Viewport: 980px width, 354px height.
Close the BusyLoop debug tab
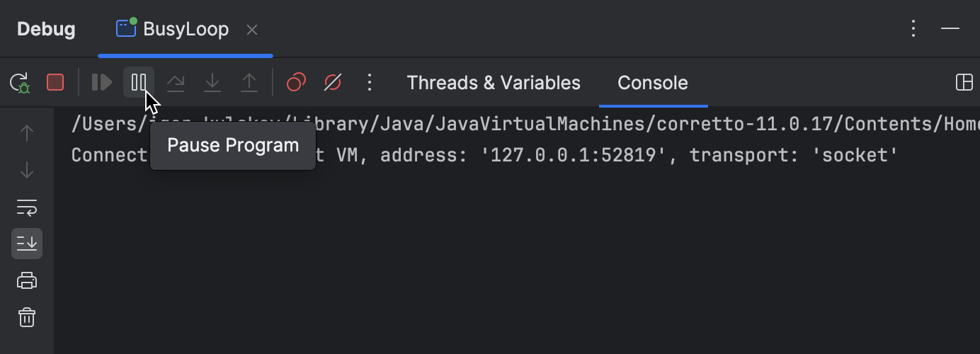252,30
